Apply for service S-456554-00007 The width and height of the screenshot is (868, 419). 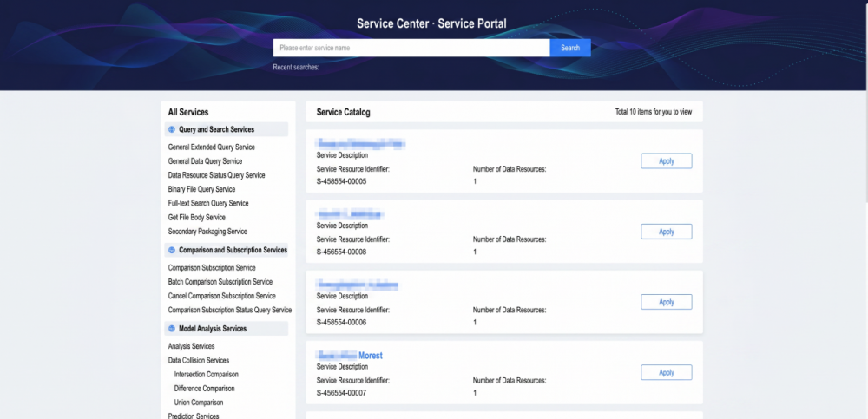point(667,372)
